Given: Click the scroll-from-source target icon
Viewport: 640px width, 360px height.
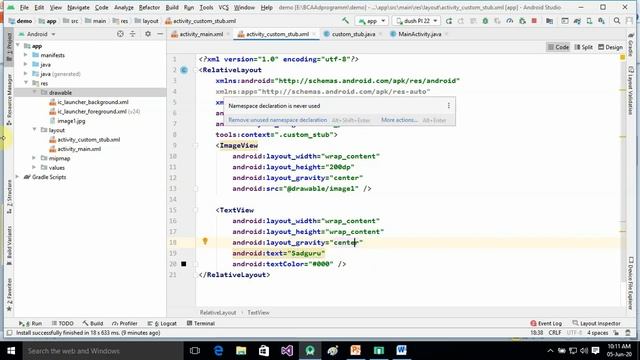Looking at the screenshot, I should (120, 34).
